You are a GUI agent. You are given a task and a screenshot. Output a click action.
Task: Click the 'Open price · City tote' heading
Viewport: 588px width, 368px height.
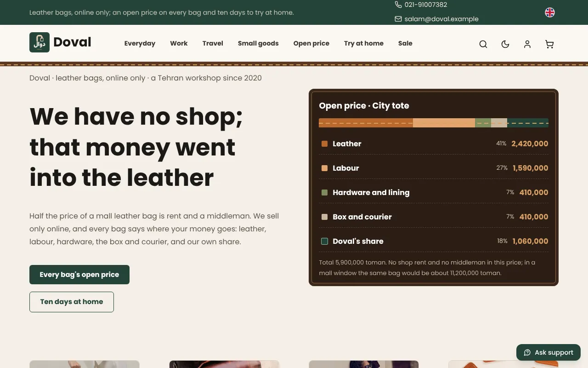coord(364,106)
